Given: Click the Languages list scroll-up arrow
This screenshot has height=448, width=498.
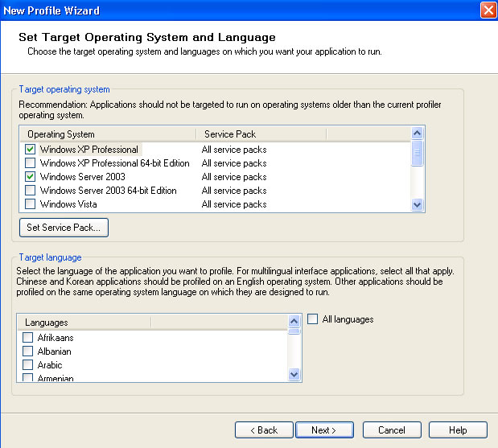Looking at the screenshot, I should point(294,321).
